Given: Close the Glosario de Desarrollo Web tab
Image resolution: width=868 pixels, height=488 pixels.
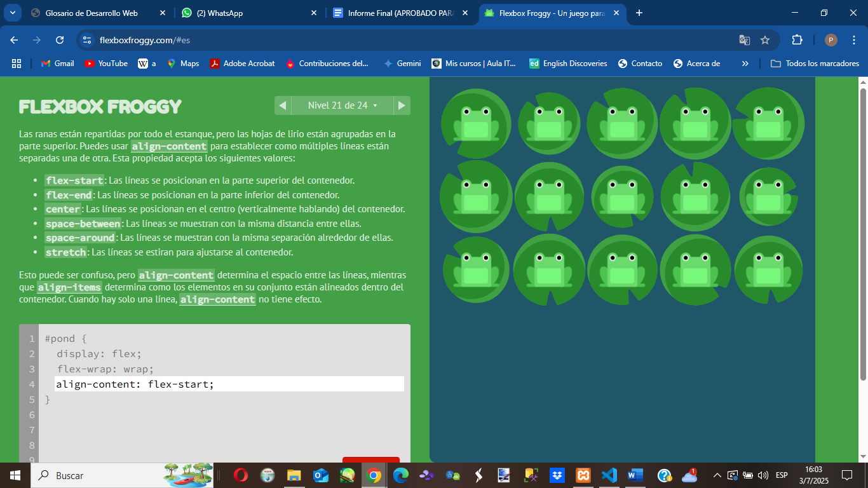Looking at the screenshot, I should click(163, 13).
